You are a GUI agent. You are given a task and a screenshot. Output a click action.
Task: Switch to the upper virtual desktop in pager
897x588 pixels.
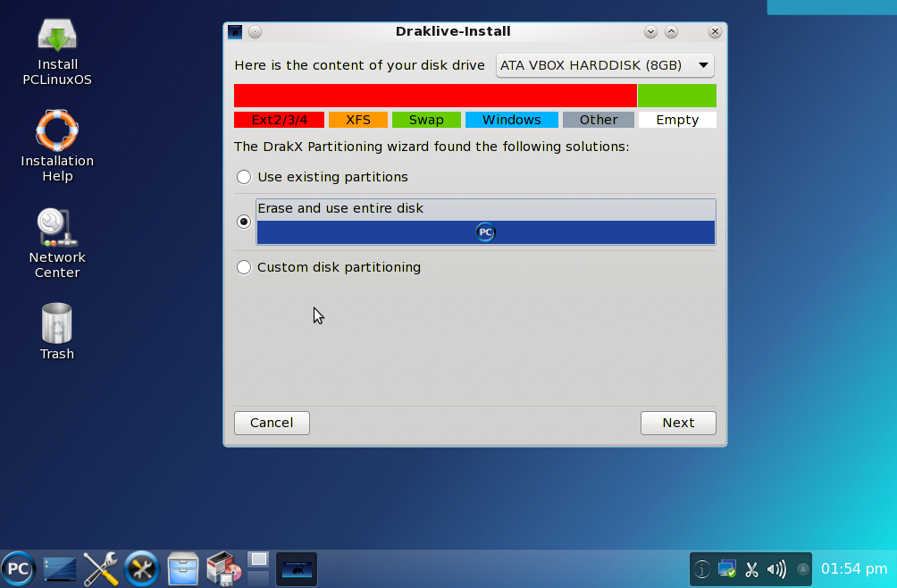(258, 559)
